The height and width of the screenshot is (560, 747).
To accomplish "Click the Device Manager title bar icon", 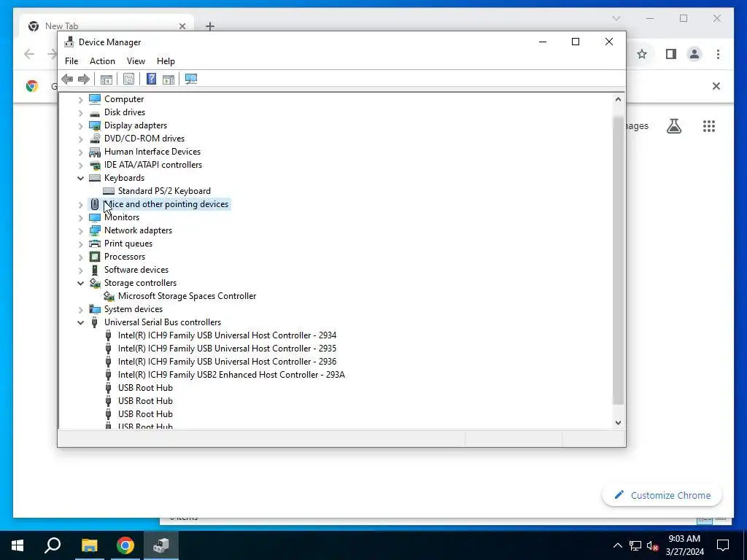I will coord(69,42).
